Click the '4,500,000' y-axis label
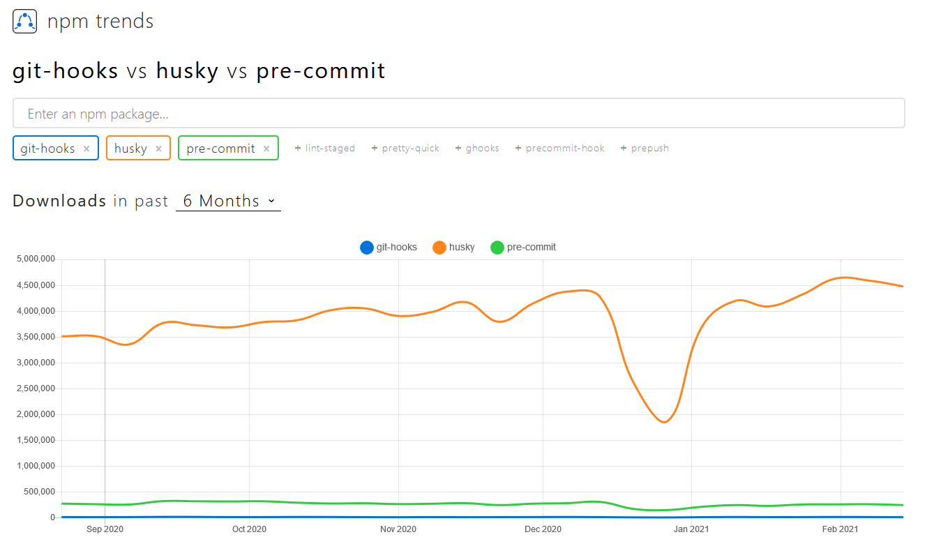The width and height of the screenshot is (927, 560). point(36,285)
